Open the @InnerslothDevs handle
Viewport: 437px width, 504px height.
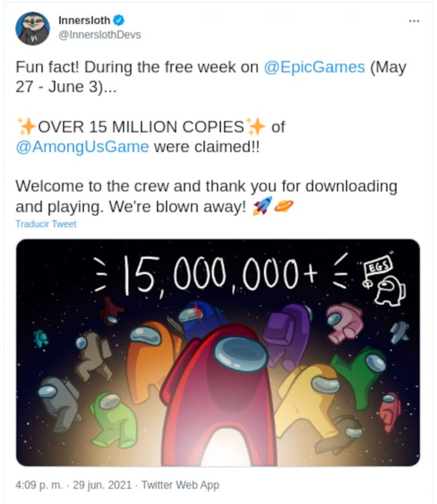tap(99, 35)
